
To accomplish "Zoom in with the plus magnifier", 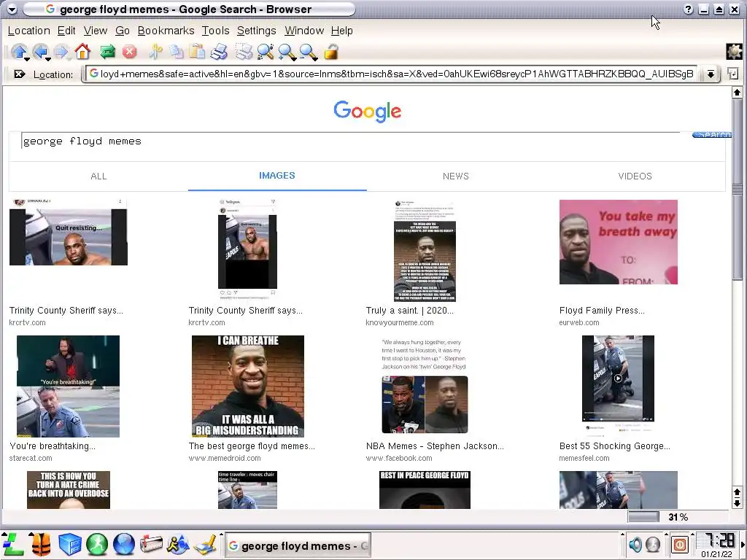I will 285,52.
